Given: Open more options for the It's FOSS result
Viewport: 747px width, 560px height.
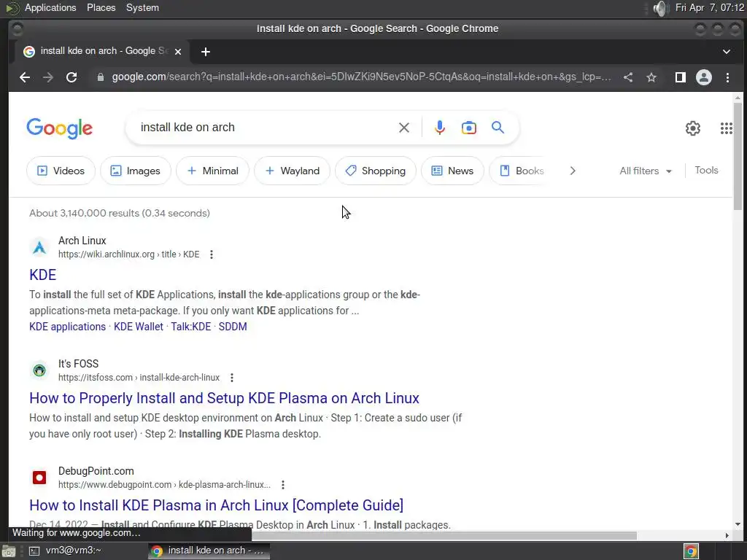Looking at the screenshot, I should [x=232, y=378].
